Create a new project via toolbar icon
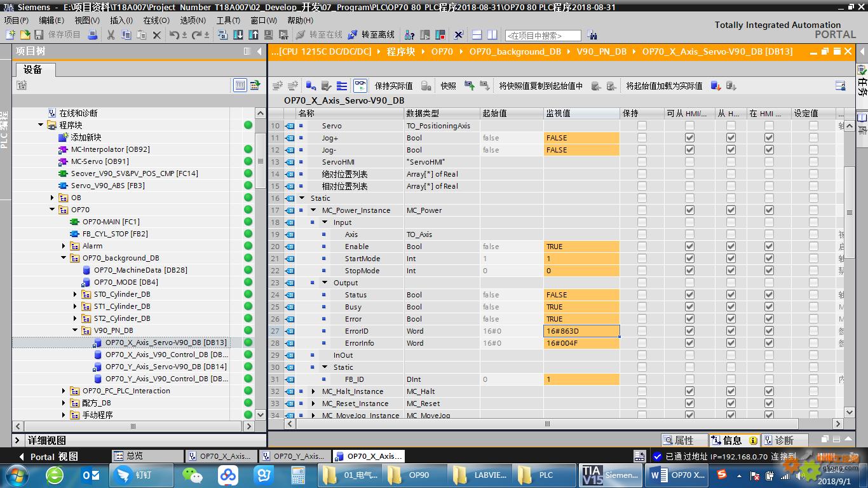Viewport: 868px width, 488px height. (x=10, y=35)
